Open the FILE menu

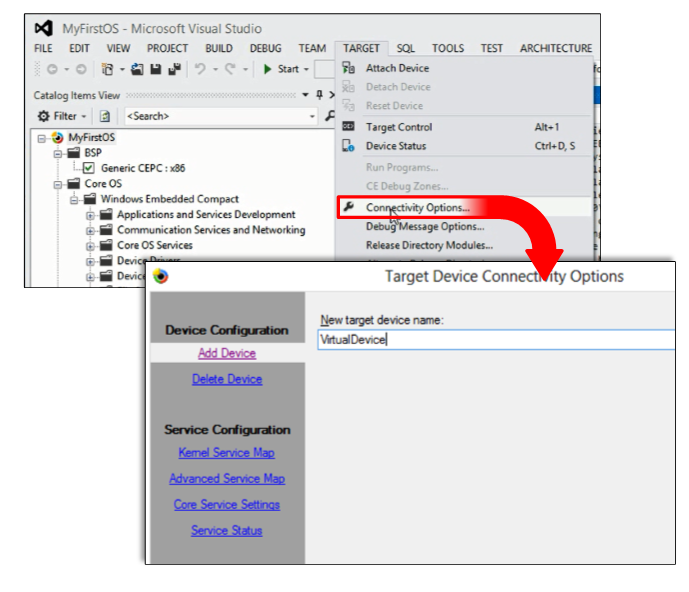[43, 48]
